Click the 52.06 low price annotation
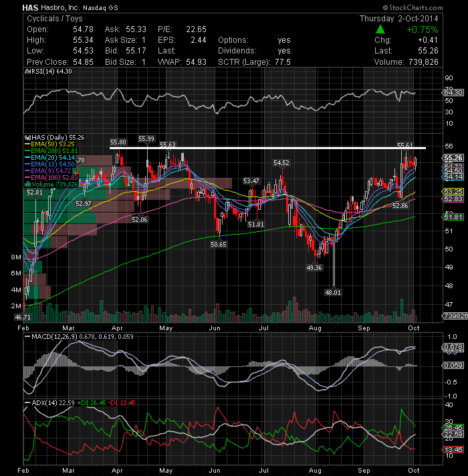The image size is (468, 476). click(139, 219)
